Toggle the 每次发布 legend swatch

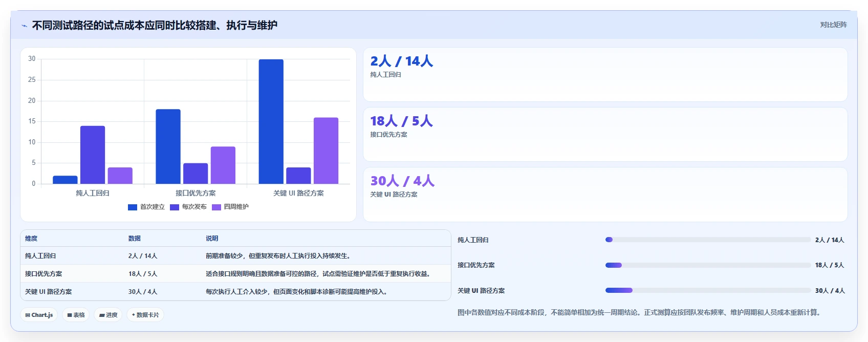(x=175, y=207)
